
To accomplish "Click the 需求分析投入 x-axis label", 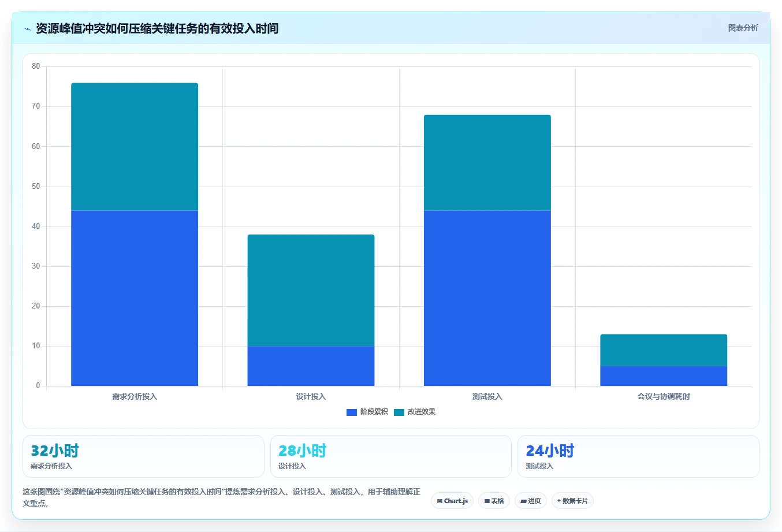I will pos(135,396).
